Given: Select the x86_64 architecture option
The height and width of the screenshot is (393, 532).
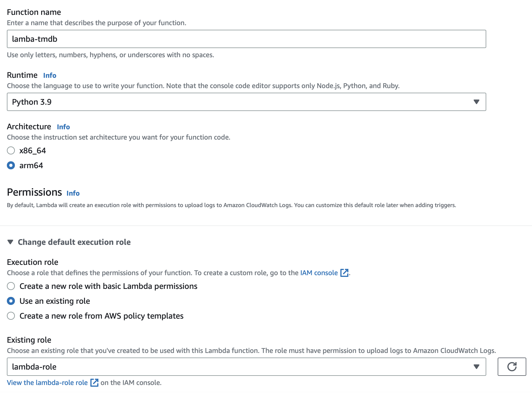Looking at the screenshot, I should point(11,150).
